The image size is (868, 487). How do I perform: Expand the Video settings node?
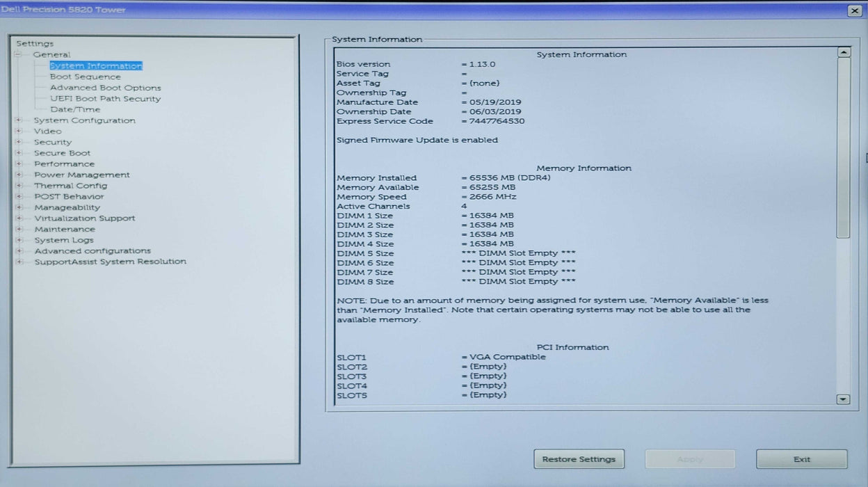[19, 131]
